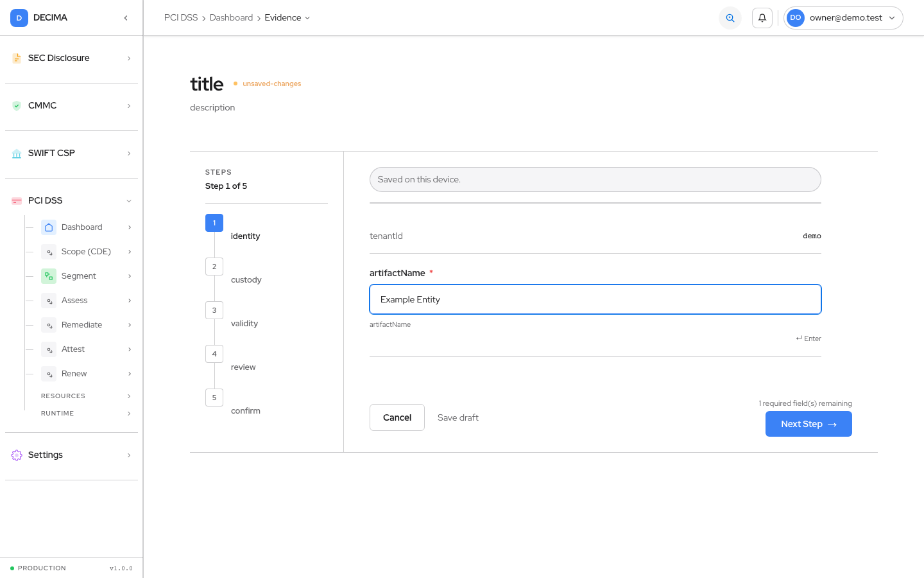Open Assess menu item
Viewport: 924px width, 578px height.
(86, 301)
